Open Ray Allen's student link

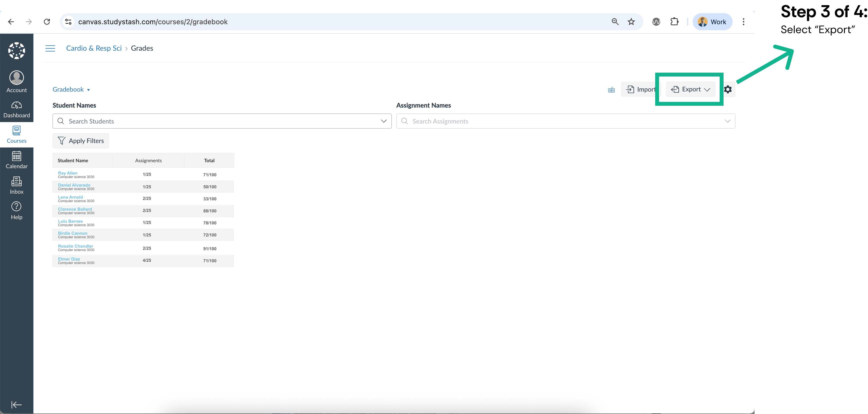tap(68, 173)
